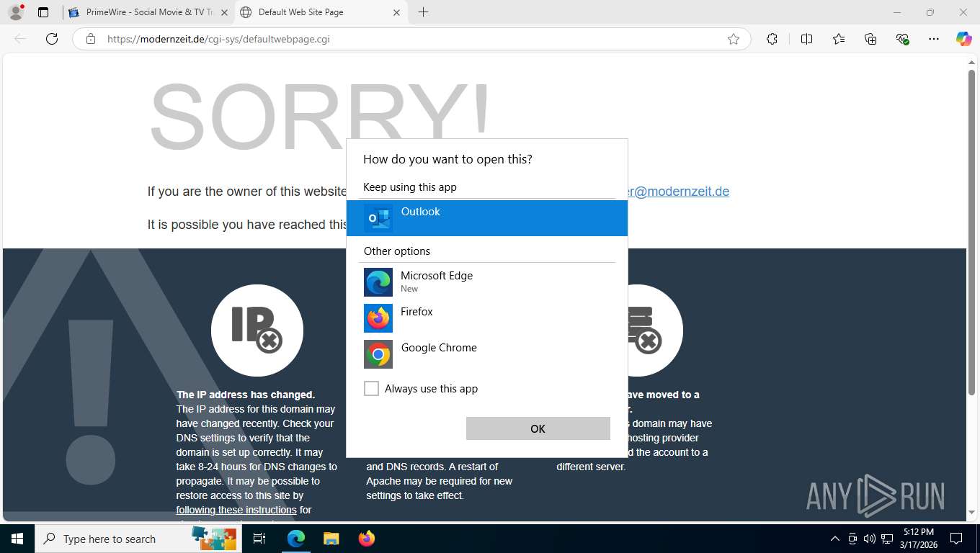The width and height of the screenshot is (980, 553).
Task: Close the PrimeWire tab
Action: (x=223, y=12)
